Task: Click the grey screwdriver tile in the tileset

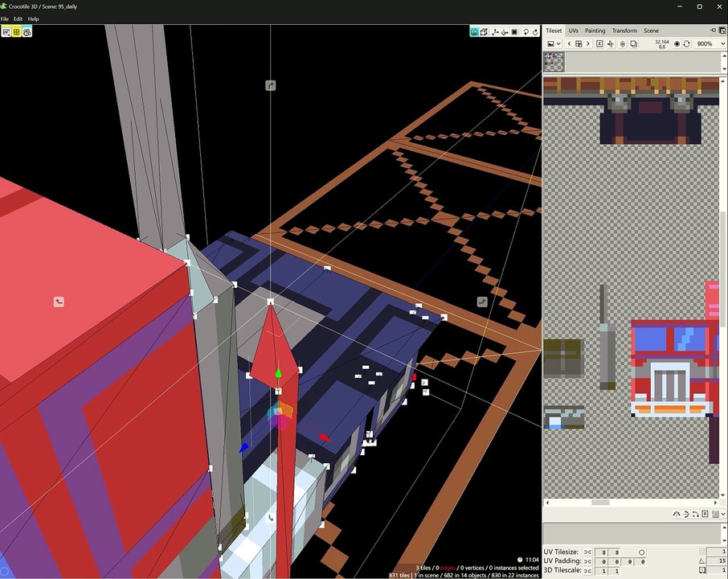Action: [606, 337]
